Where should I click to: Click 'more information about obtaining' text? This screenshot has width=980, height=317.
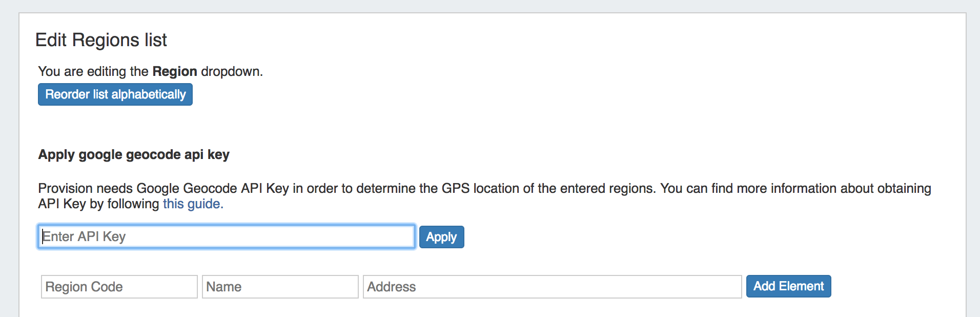[x=833, y=188]
